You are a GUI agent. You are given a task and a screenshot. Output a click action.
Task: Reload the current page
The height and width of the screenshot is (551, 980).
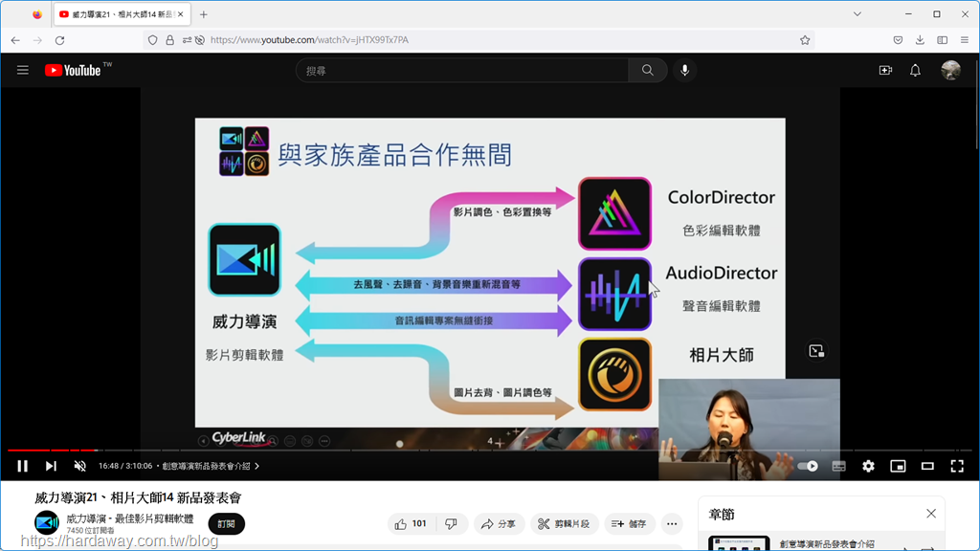pyautogui.click(x=60, y=40)
